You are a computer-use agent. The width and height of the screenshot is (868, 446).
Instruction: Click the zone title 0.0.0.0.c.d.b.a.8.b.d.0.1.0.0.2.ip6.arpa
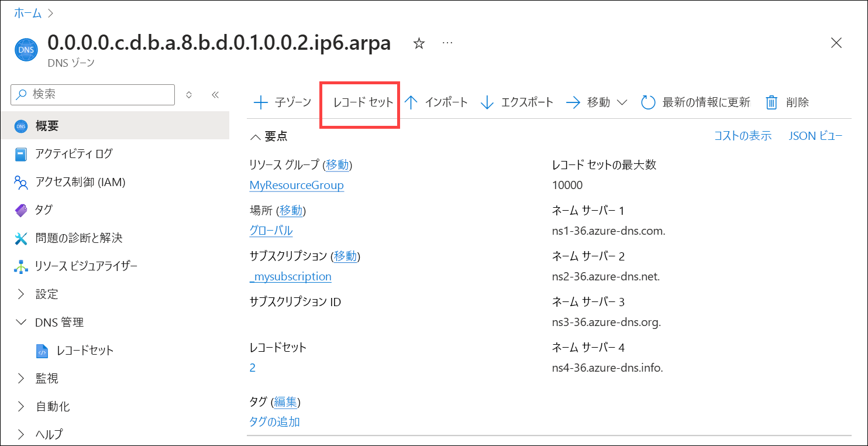tap(219, 43)
